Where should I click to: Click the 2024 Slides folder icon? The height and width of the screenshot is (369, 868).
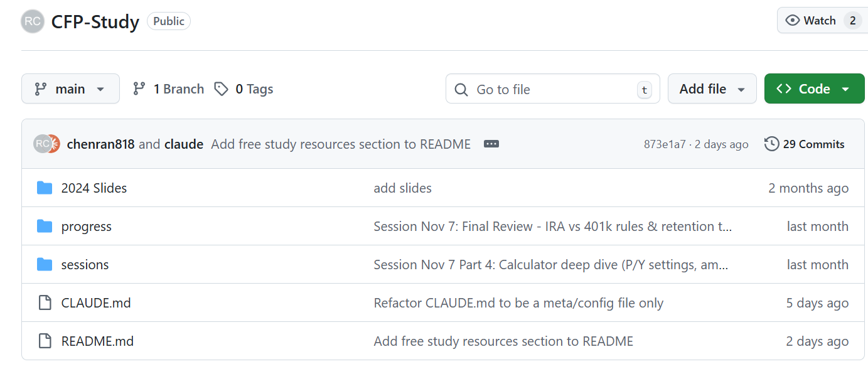pos(45,188)
